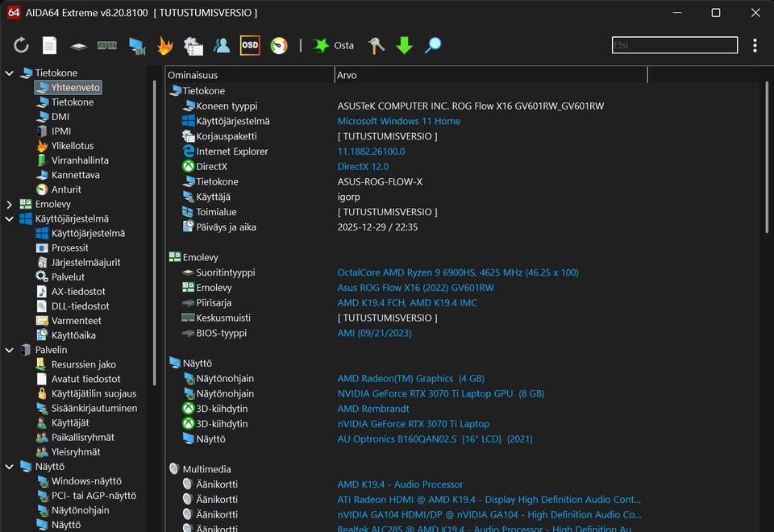Image resolution: width=774 pixels, height=532 pixels.
Task: Click the Refresh icon in the toolbar
Action: coord(21,46)
